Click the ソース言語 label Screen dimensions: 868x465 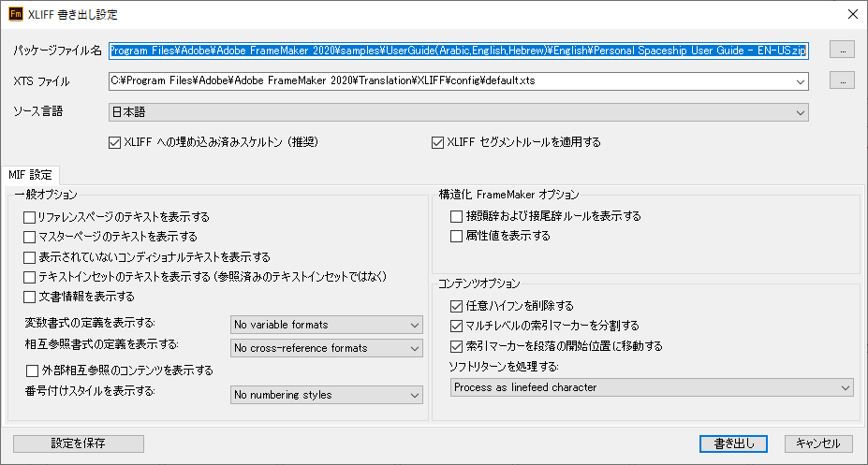pyautogui.click(x=38, y=111)
